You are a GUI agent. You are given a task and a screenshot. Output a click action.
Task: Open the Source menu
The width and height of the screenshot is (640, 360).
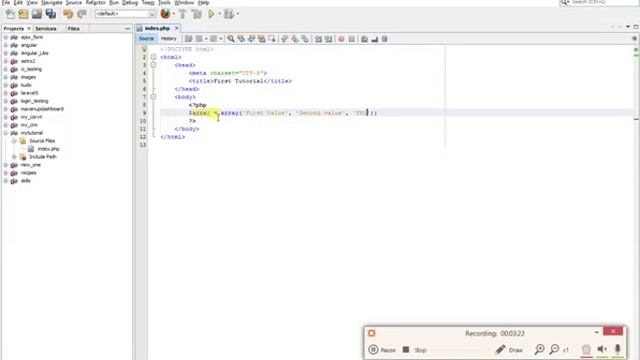(x=74, y=2)
